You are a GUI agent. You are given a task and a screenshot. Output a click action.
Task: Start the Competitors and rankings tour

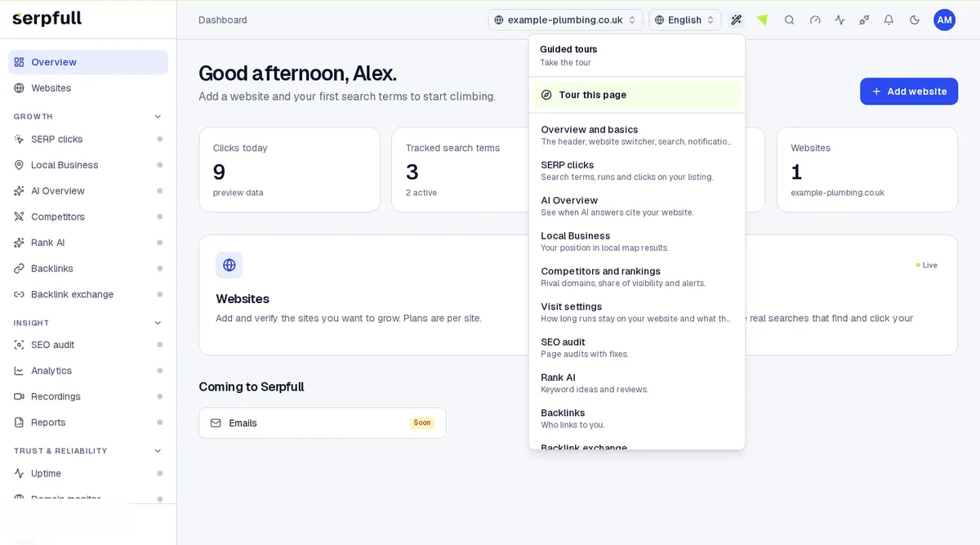(x=637, y=277)
